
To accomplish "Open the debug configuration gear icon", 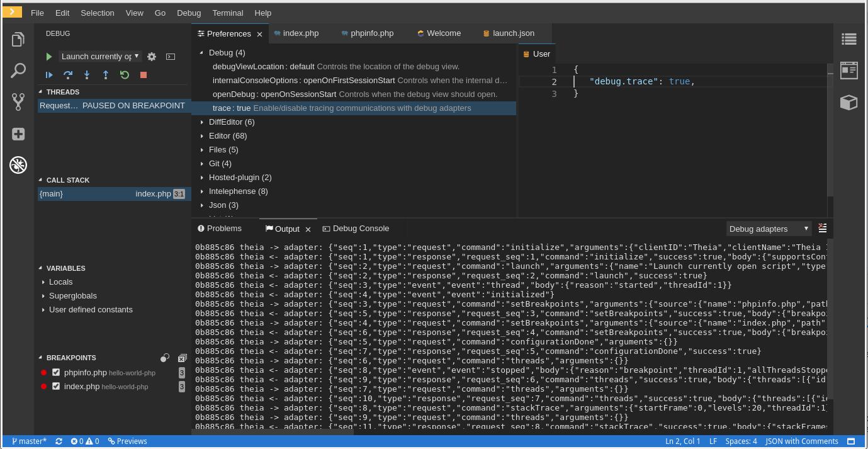I will (151, 57).
